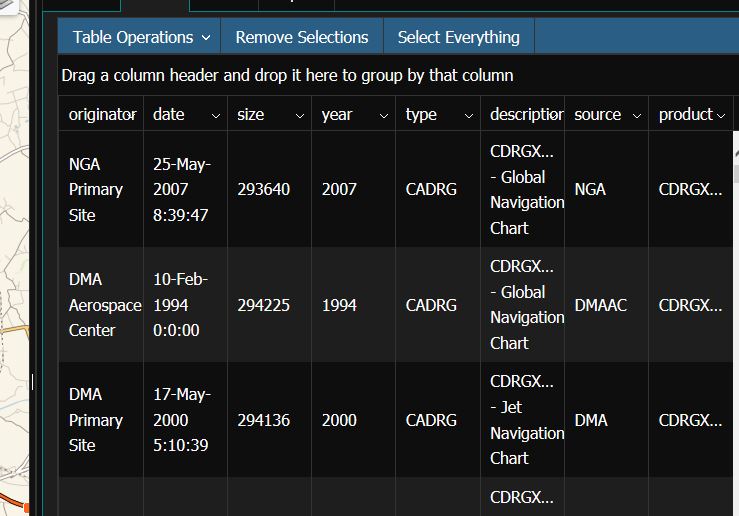The image size is (739, 516).
Task: Select the CDRGX... product cell in DMA row
Action: click(x=690, y=420)
